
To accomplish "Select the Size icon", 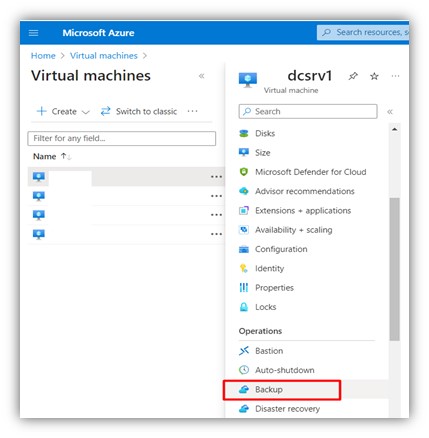I will (x=244, y=152).
